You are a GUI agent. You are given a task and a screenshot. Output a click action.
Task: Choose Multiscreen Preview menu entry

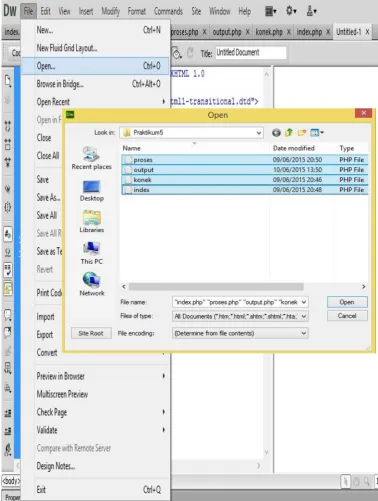pos(96,394)
